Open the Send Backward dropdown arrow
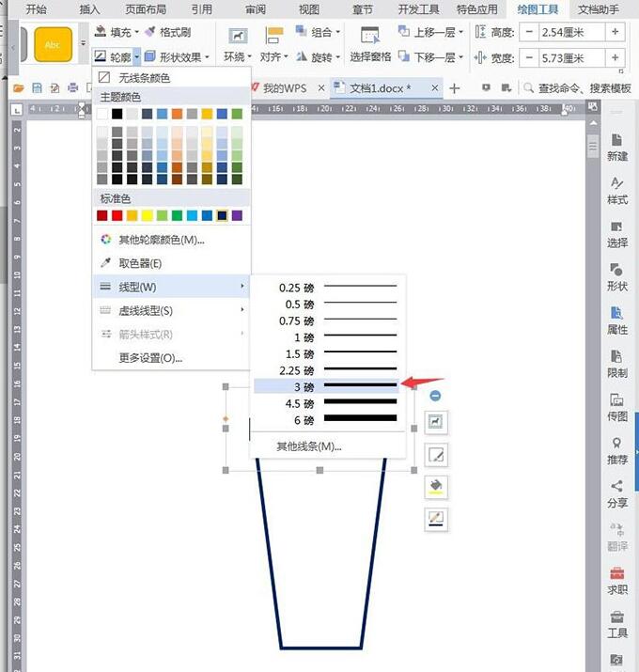 pyautogui.click(x=460, y=56)
